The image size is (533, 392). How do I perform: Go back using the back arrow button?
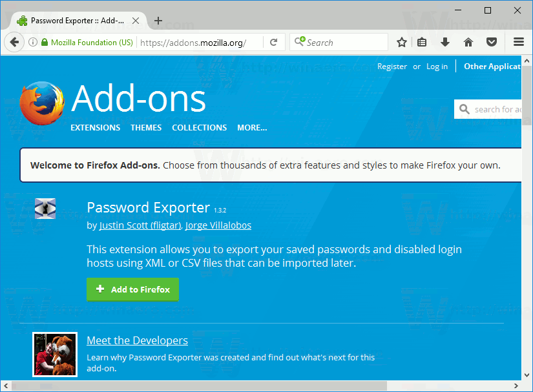[x=14, y=42]
